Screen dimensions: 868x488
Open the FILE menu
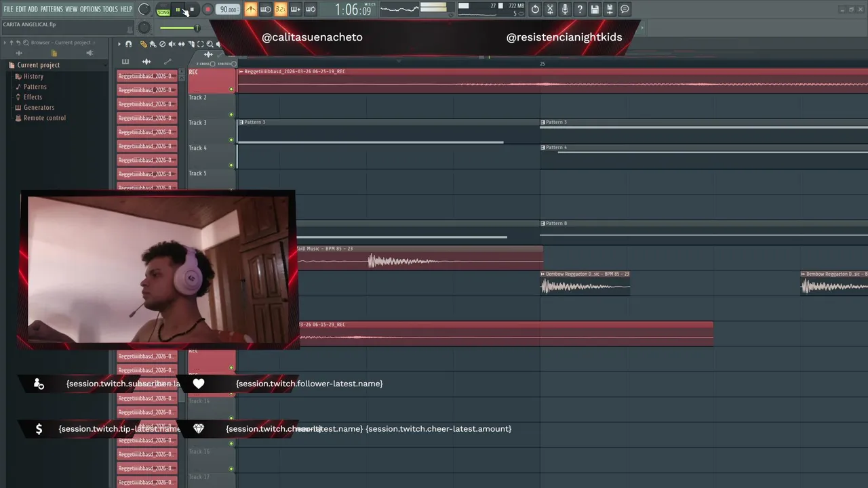(8, 9)
